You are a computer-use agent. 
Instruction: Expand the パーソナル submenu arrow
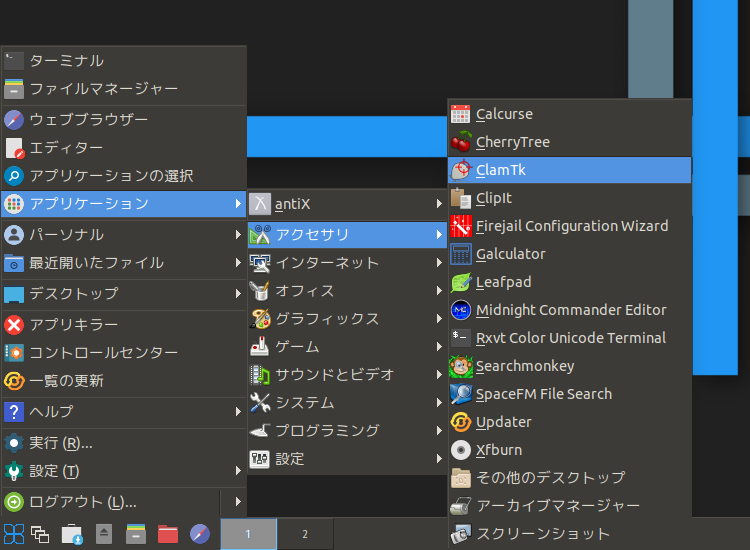click(238, 234)
